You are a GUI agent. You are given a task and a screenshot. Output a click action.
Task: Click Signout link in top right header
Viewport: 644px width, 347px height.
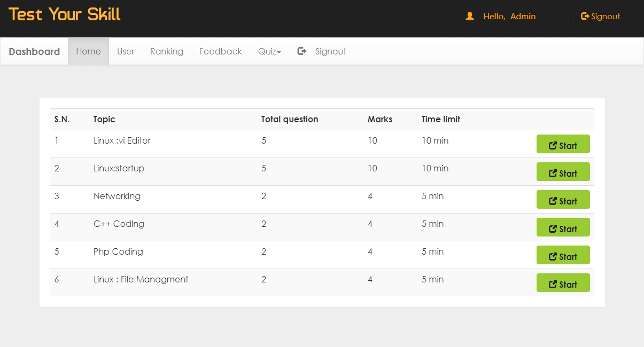[605, 17]
